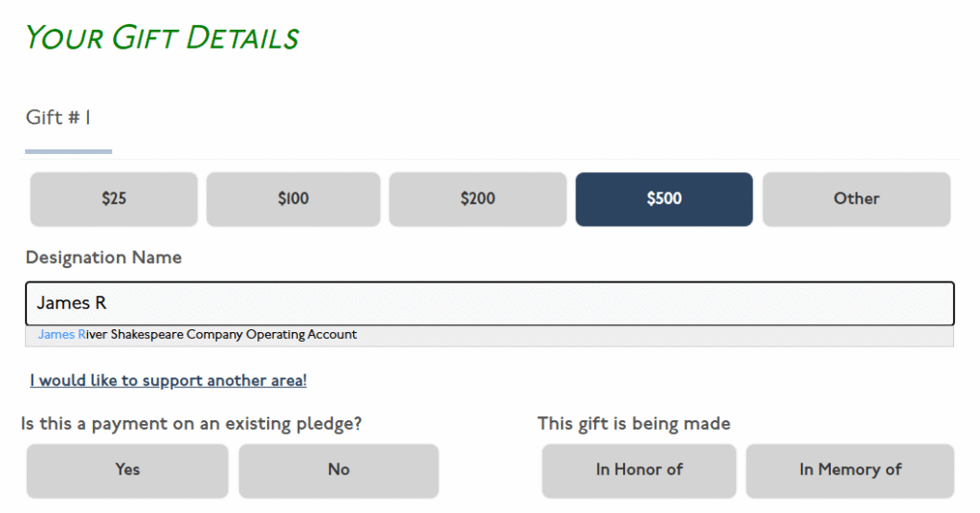Screen dimensions: 980x513
Task: Answer No to existing pledge payment
Action: [x=339, y=470]
